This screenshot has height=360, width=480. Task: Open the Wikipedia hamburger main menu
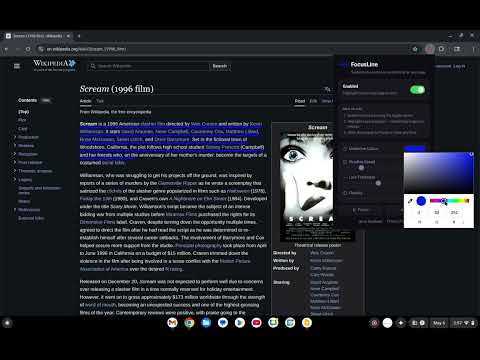[17, 66]
